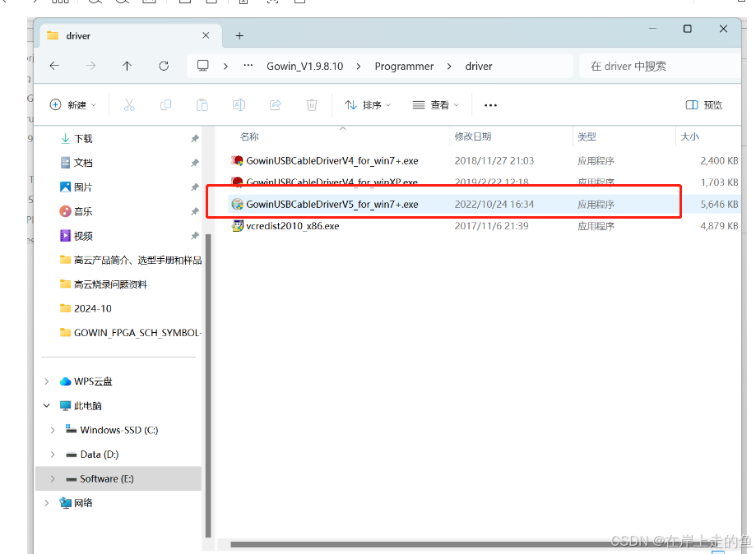Click the forward navigation arrow

pos(90,66)
